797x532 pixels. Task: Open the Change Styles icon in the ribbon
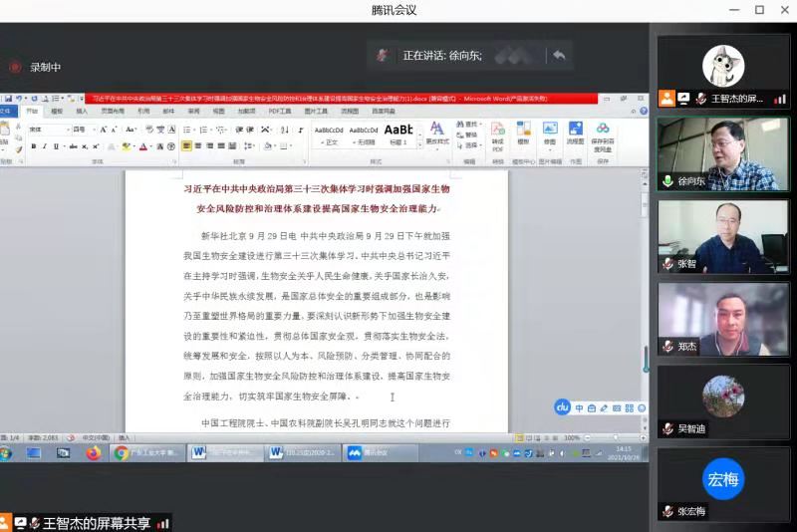point(436,134)
